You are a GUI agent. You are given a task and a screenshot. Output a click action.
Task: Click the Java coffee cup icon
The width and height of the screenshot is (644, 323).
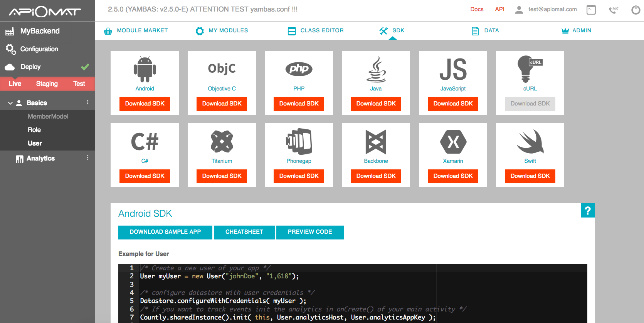coord(376,69)
